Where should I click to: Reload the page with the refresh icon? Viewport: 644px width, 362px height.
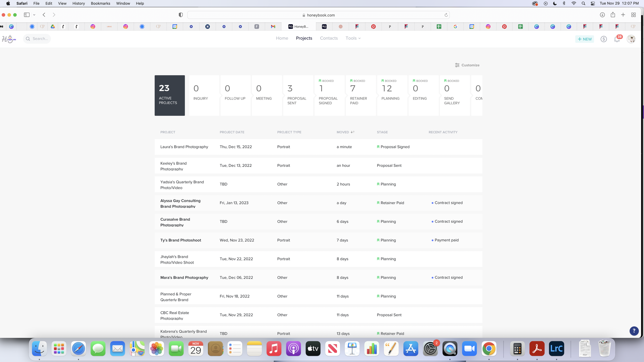click(446, 15)
